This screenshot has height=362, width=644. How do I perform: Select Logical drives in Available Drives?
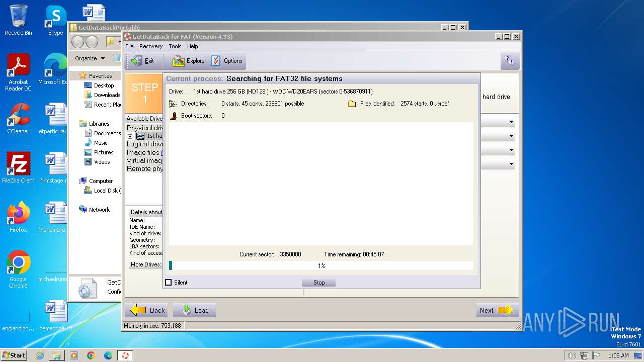tap(145, 144)
